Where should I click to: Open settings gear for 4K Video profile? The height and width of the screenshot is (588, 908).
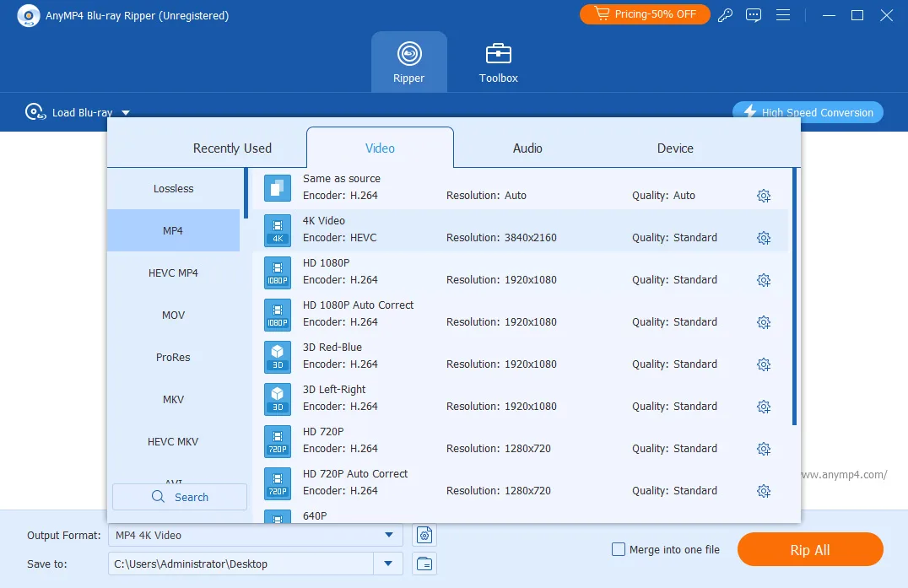pyautogui.click(x=763, y=238)
